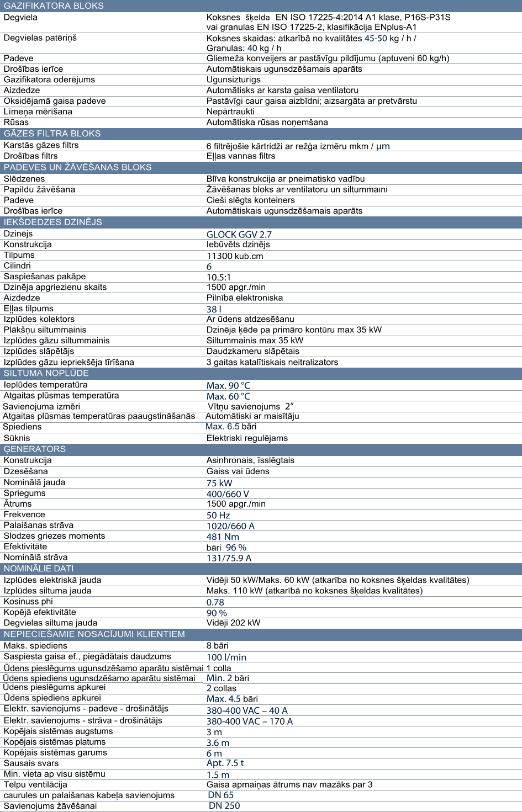Click the 'DN 65' connection value
The height and width of the screenshot is (812, 522).
click(221, 795)
